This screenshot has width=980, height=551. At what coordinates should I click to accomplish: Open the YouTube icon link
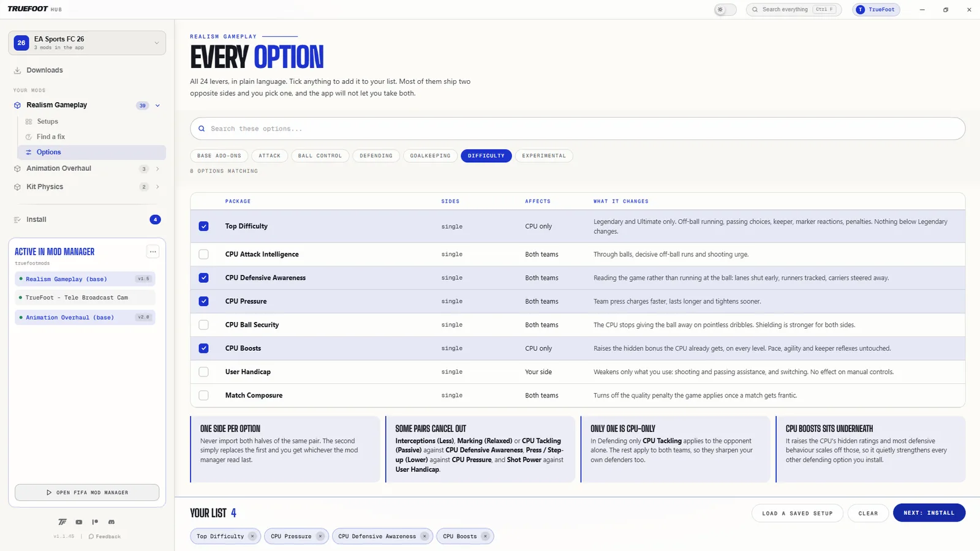79,522
